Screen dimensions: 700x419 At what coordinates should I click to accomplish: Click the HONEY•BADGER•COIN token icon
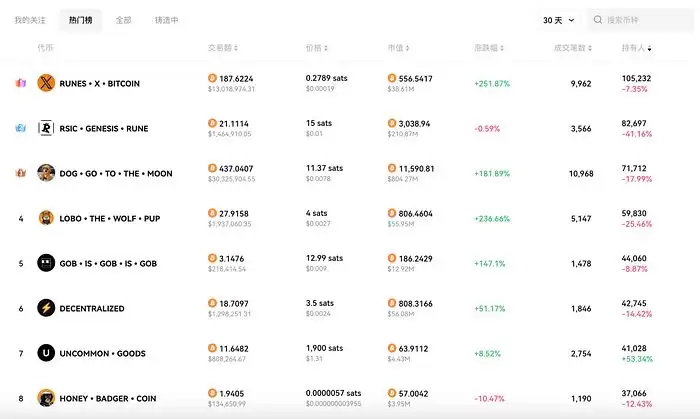click(x=45, y=398)
